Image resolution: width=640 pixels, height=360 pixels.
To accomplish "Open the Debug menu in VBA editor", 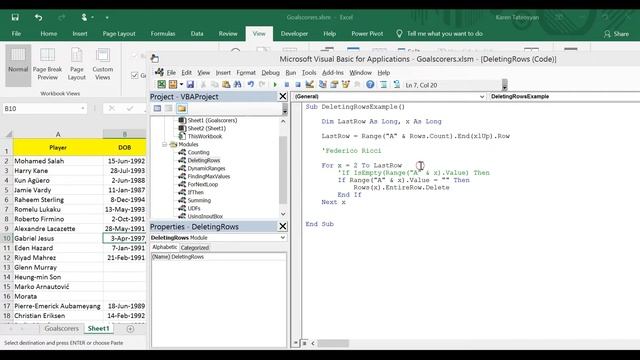I will pyautogui.click(x=270, y=73).
